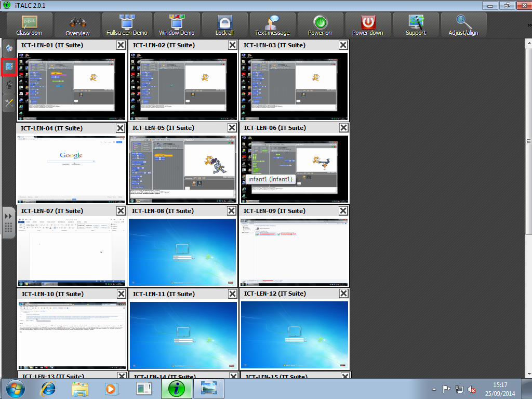The width and height of the screenshot is (532, 399).
Task: Open the picture viewer taskbar button
Action: pos(209,389)
